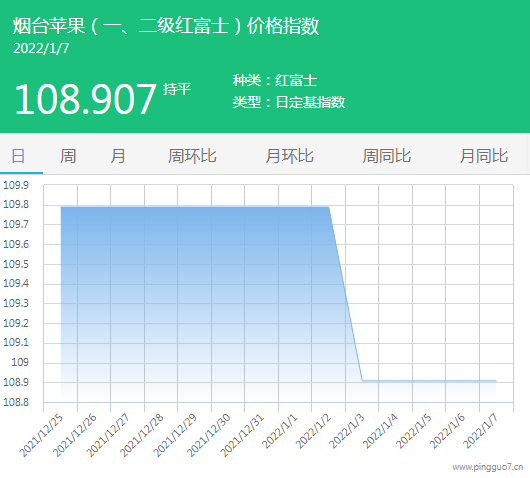The image size is (530, 478).
Task: Open the 周同比 tab
Action: point(386,156)
